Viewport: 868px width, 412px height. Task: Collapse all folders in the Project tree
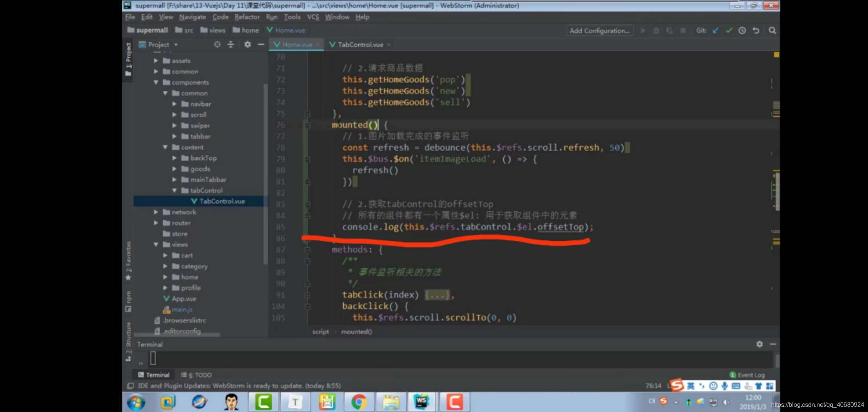coord(231,44)
